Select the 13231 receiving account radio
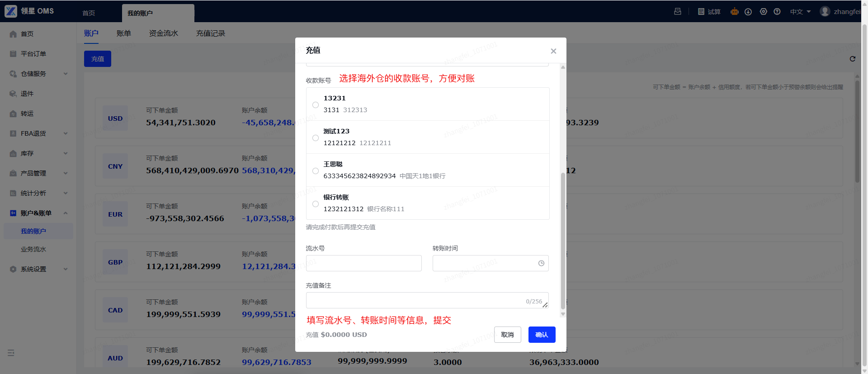868x374 pixels. coord(316,105)
